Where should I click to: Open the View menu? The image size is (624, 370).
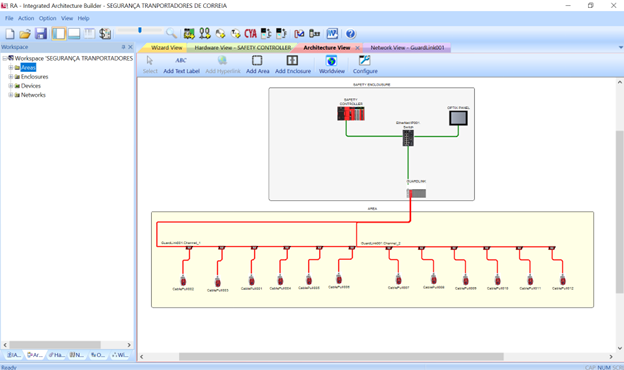click(x=67, y=18)
